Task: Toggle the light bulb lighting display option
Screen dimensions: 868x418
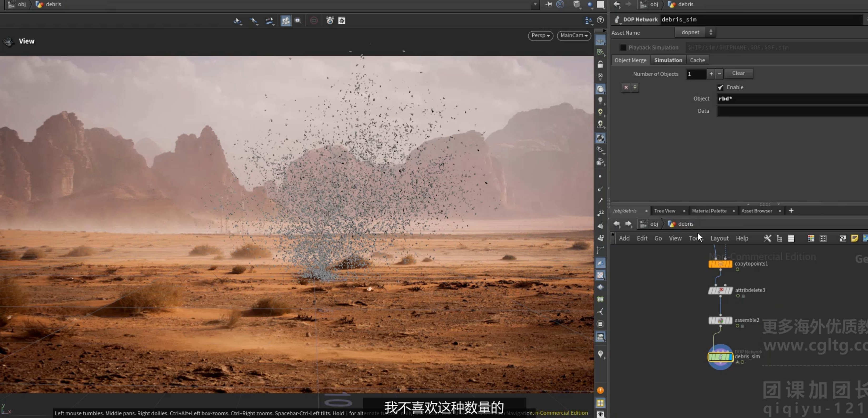Action: pyautogui.click(x=600, y=100)
